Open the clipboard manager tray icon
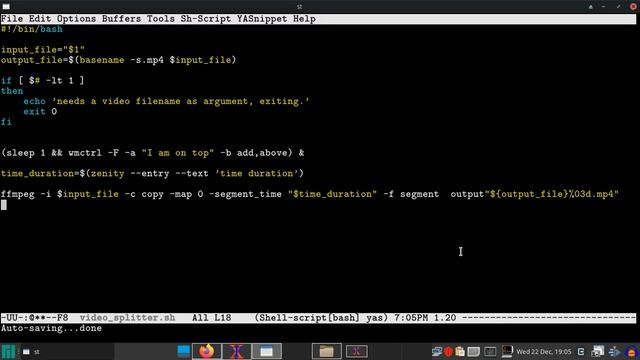 (x=460, y=351)
